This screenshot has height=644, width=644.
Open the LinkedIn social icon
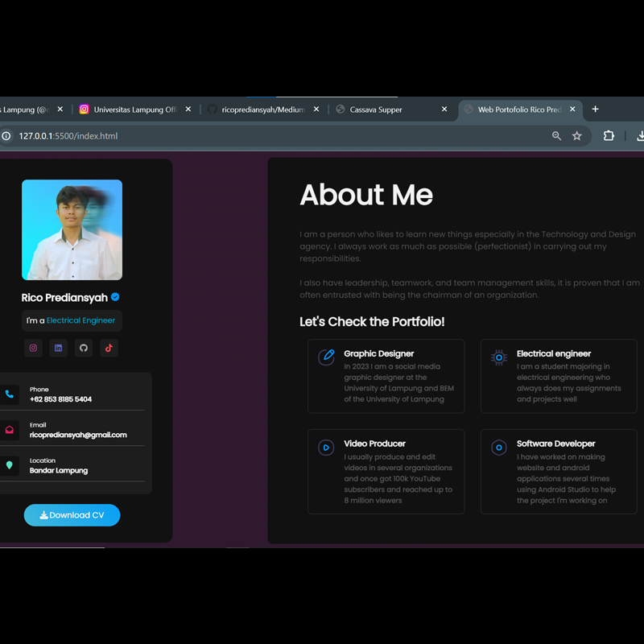pyautogui.click(x=58, y=348)
